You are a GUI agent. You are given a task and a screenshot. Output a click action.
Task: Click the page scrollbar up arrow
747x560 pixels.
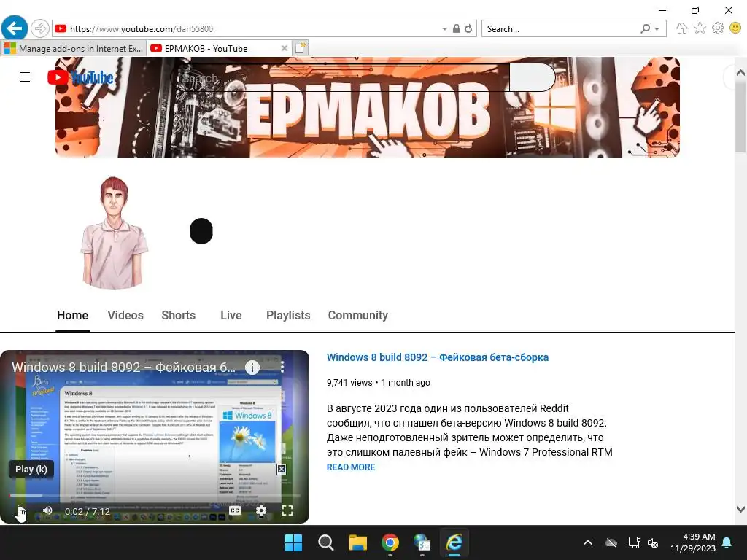tap(740, 73)
